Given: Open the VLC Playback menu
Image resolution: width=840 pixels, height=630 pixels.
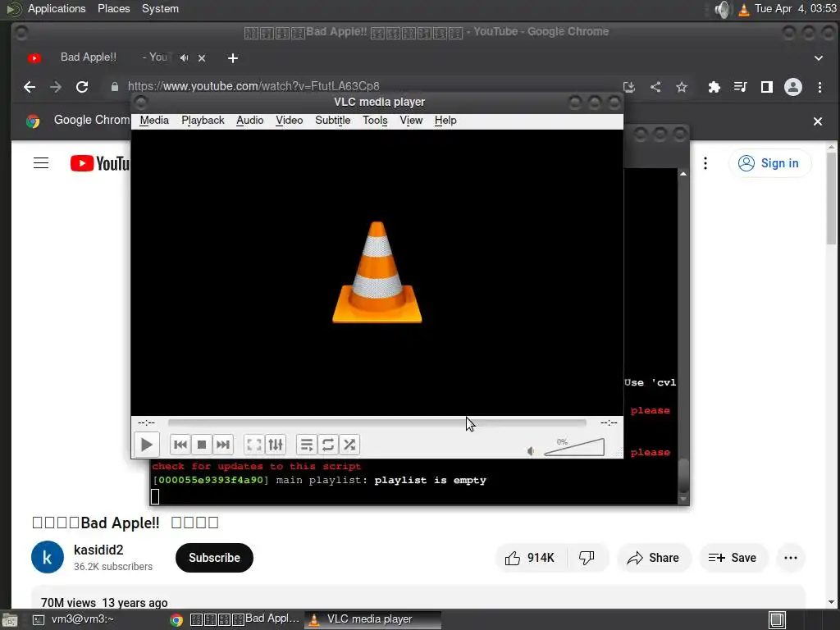Looking at the screenshot, I should [203, 121].
